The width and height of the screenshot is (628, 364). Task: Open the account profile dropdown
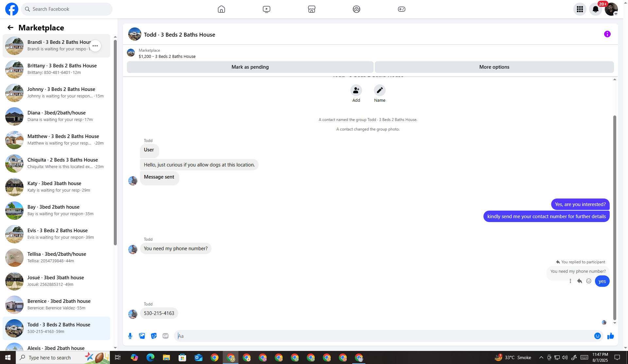611,9
